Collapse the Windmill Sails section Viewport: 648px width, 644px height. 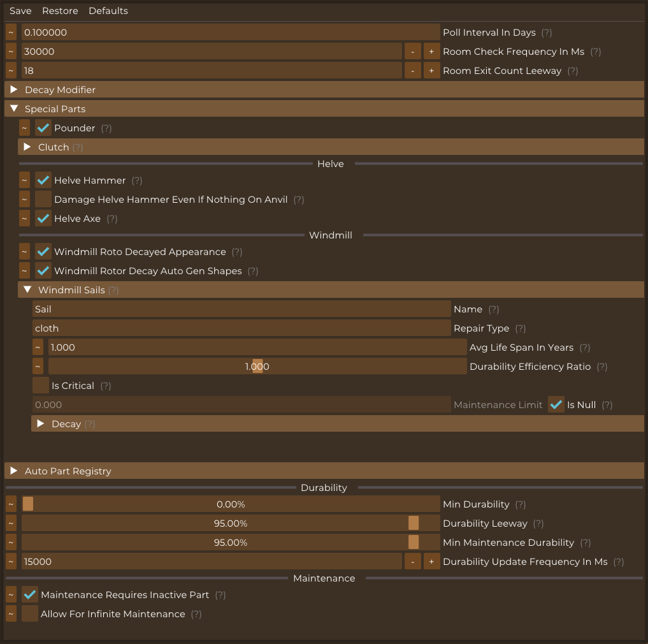331,289
